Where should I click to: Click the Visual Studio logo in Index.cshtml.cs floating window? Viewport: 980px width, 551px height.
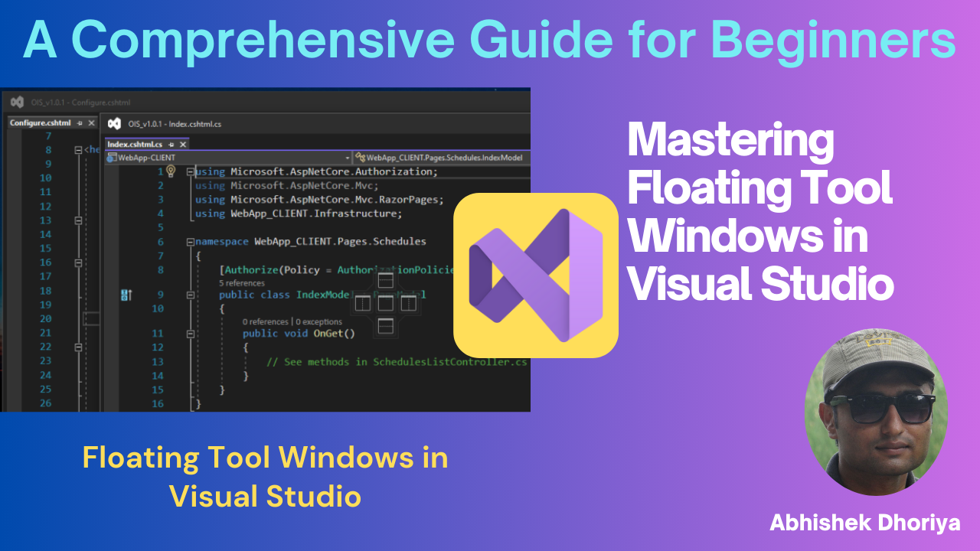[x=114, y=123]
